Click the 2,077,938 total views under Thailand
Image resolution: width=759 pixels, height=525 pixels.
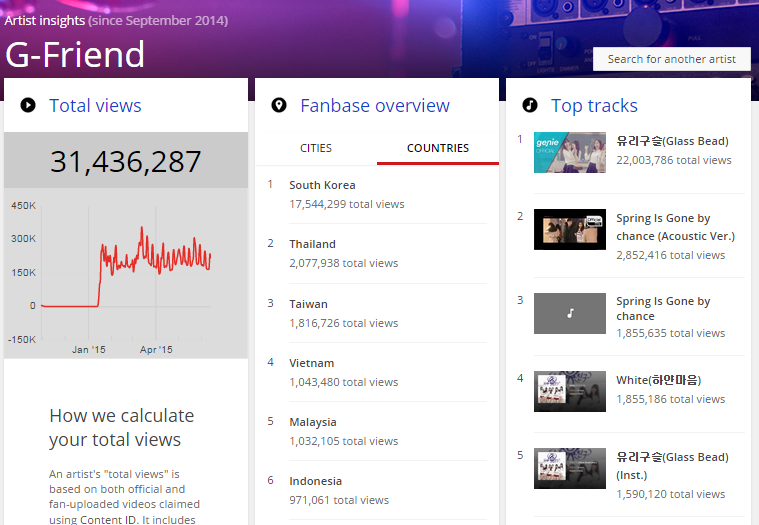(344, 263)
